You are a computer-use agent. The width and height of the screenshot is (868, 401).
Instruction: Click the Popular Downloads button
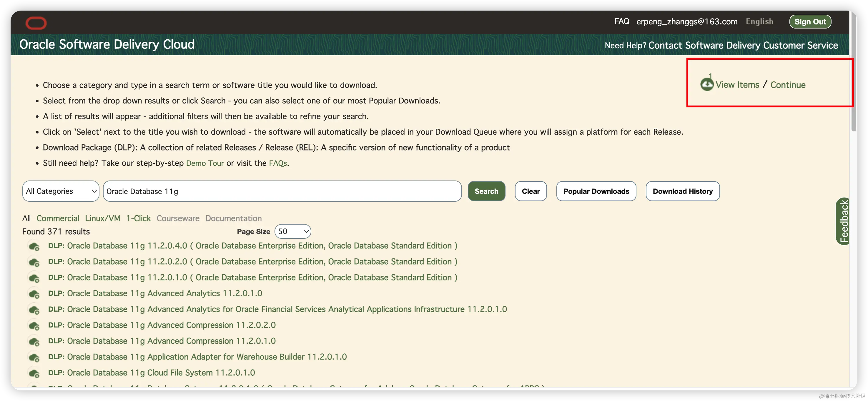[x=596, y=191]
